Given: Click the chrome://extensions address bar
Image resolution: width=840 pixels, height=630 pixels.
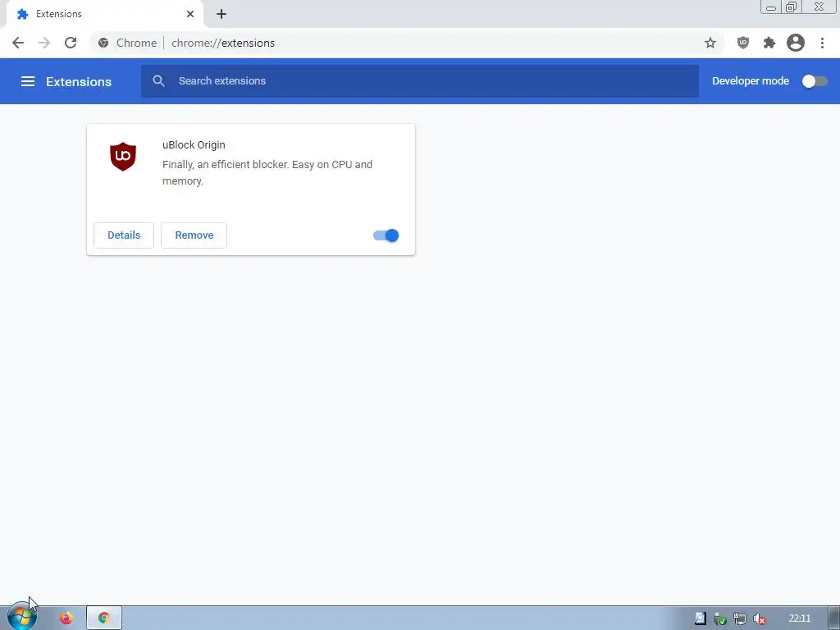Looking at the screenshot, I should [407, 43].
